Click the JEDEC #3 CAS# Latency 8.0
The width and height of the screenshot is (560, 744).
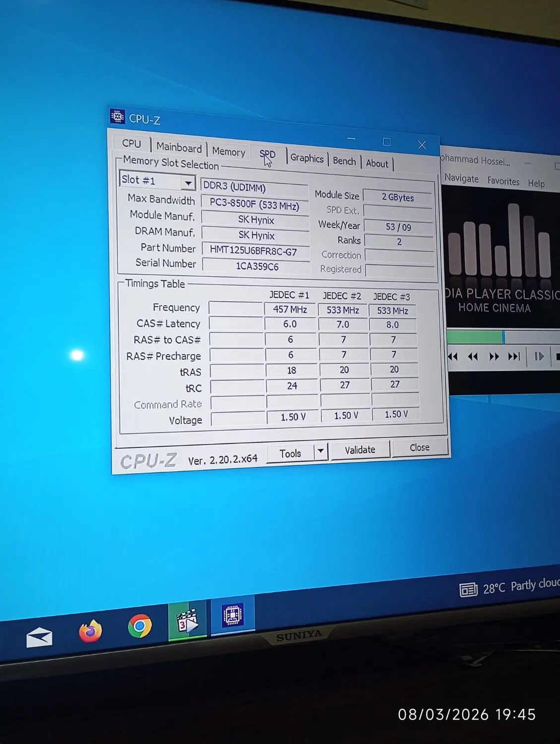(x=392, y=325)
